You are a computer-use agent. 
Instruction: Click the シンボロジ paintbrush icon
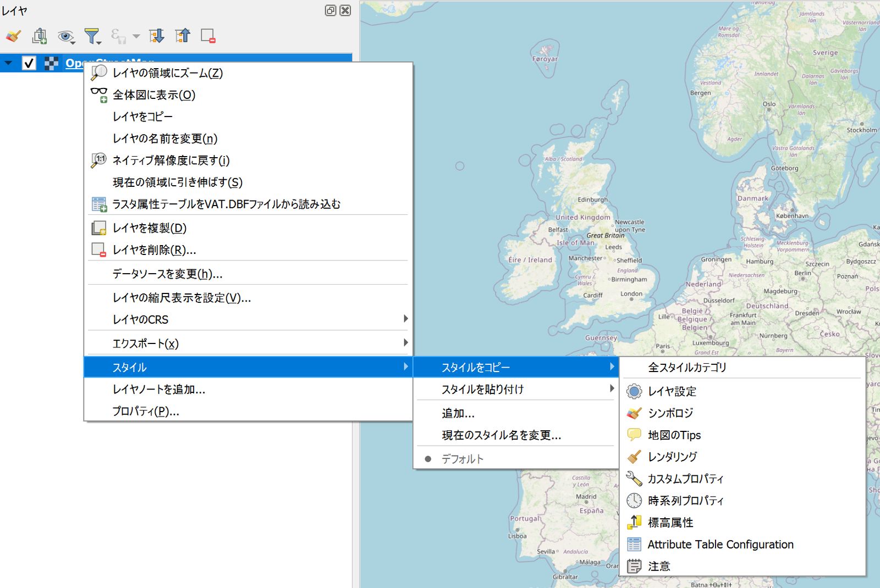634,413
